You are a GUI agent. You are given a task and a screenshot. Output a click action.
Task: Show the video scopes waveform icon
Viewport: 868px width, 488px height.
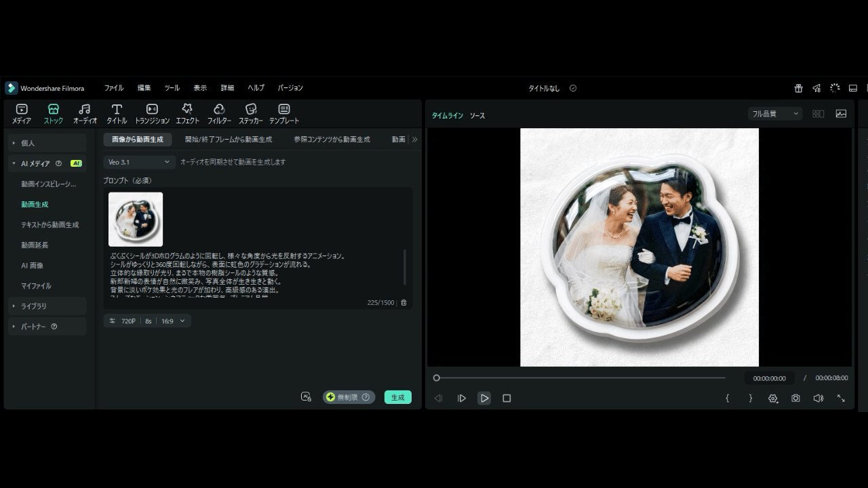[x=841, y=114]
